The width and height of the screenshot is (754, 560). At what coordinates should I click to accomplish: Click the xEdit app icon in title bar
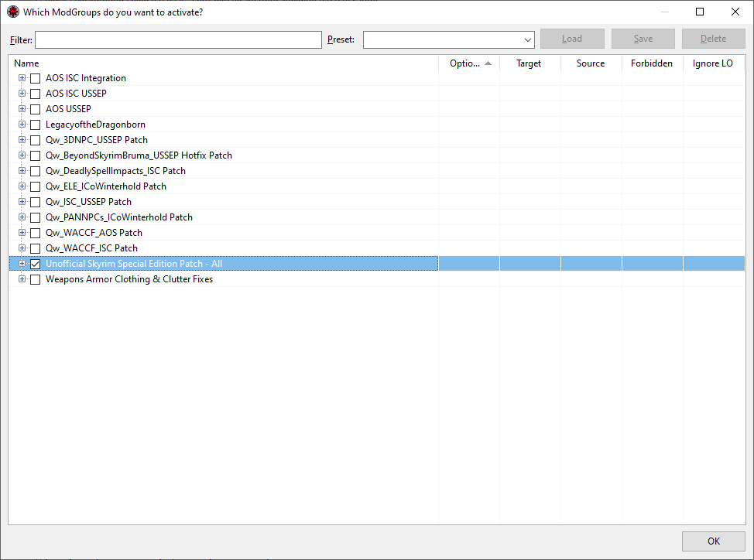coord(13,12)
